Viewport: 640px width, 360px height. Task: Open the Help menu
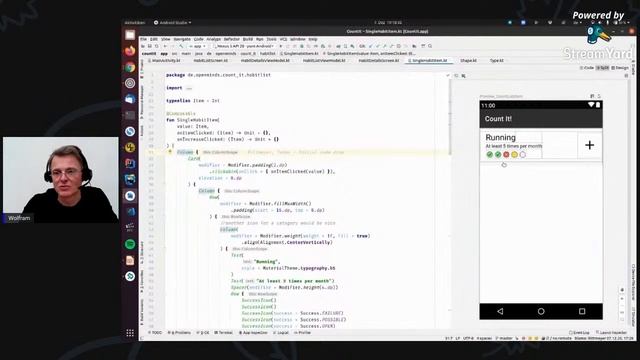pyautogui.click(x=313, y=39)
